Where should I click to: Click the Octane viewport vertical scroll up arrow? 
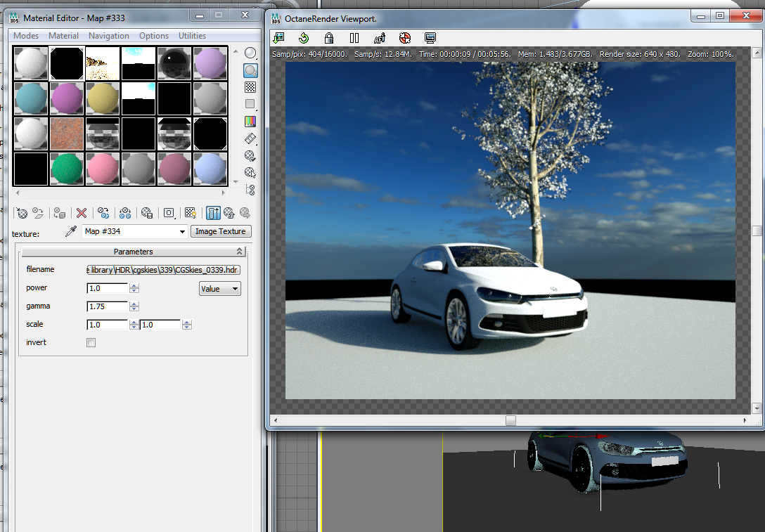[x=757, y=52]
